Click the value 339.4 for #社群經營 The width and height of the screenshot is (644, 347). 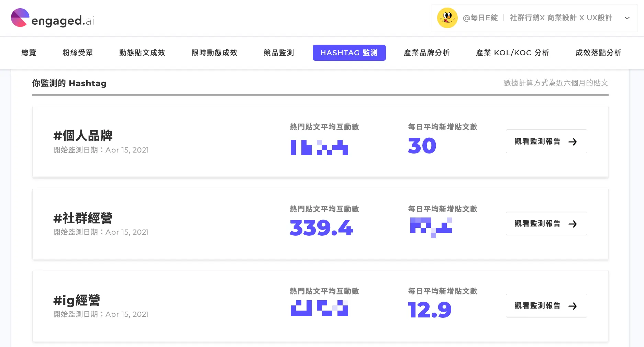tap(321, 228)
